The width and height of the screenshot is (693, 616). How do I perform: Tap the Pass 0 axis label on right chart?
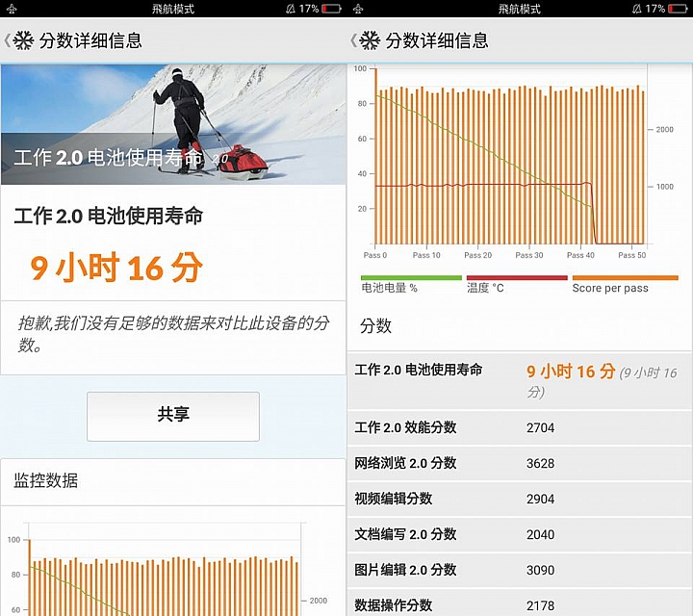374,255
